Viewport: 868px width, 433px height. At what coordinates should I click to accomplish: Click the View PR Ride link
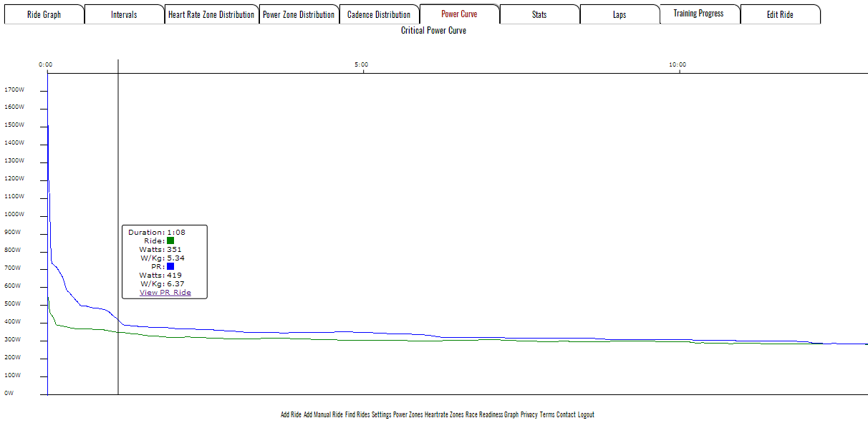pyautogui.click(x=165, y=292)
